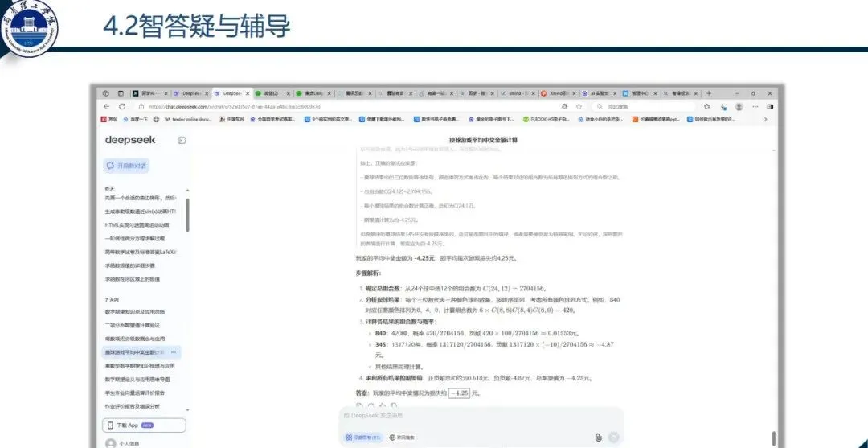This screenshot has height=448, width=868.
Task: Click the thumbs-up icon under the answer
Action: click(x=383, y=405)
